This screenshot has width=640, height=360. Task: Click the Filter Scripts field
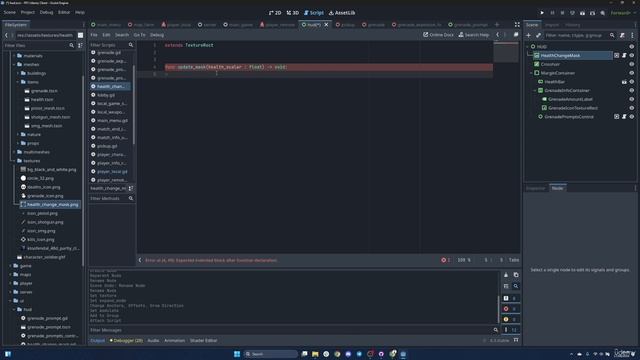(111, 45)
